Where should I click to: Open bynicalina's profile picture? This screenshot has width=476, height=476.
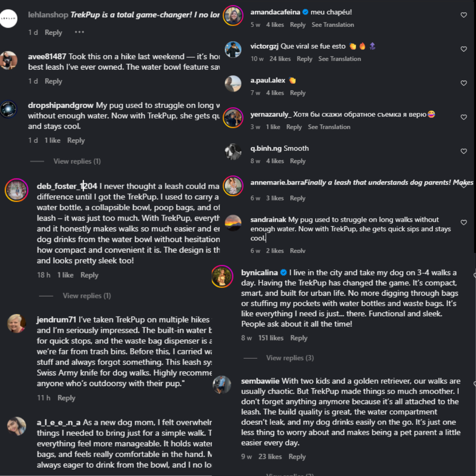click(222, 276)
